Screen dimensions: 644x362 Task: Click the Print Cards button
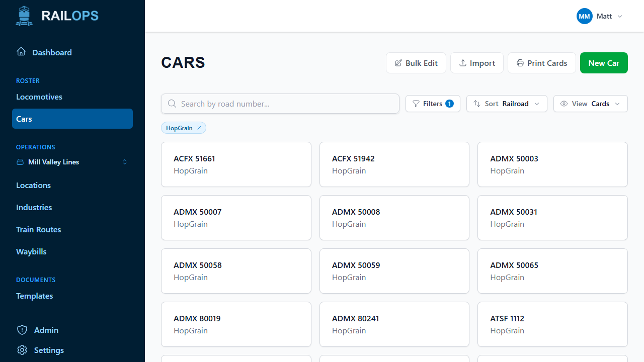click(x=542, y=63)
